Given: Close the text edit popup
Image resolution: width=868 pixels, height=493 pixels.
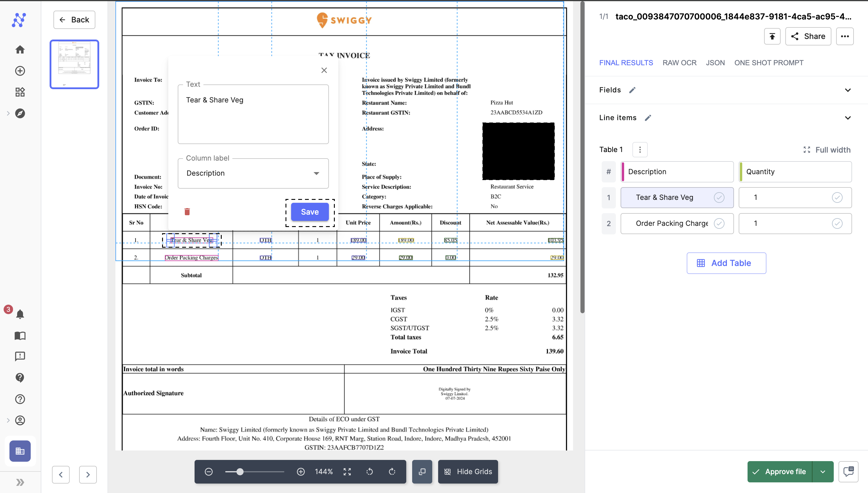Looking at the screenshot, I should pyautogui.click(x=324, y=70).
